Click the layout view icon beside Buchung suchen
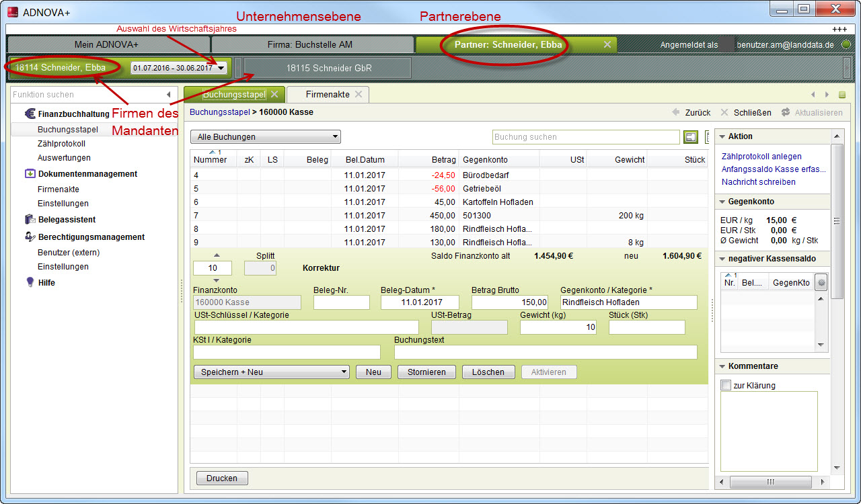The width and height of the screenshot is (861, 504). point(690,137)
